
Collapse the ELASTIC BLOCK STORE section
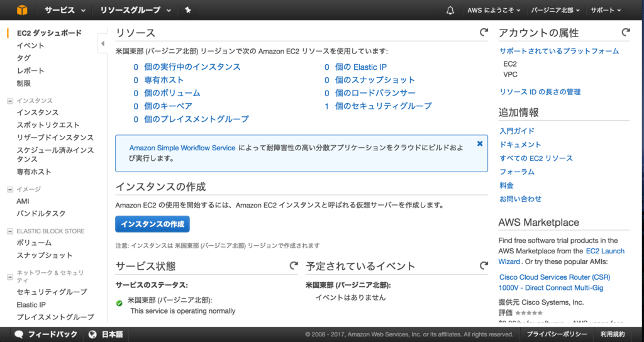click(10, 231)
